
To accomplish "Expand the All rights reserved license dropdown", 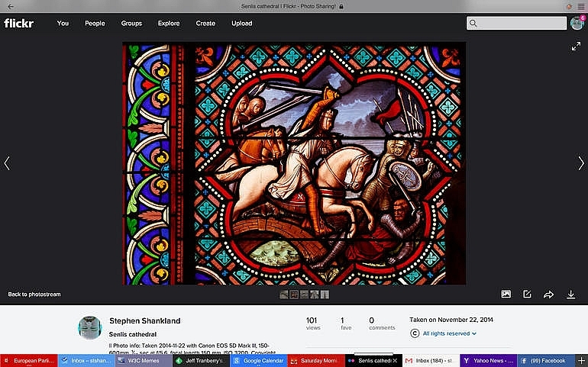I will (447, 333).
